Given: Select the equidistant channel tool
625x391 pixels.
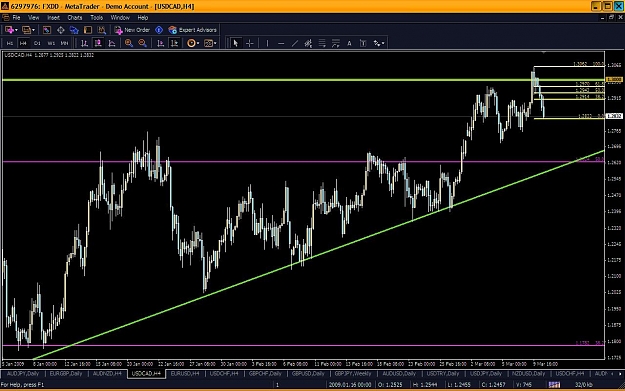Looking at the screenshot, I should tap(308, 43).
